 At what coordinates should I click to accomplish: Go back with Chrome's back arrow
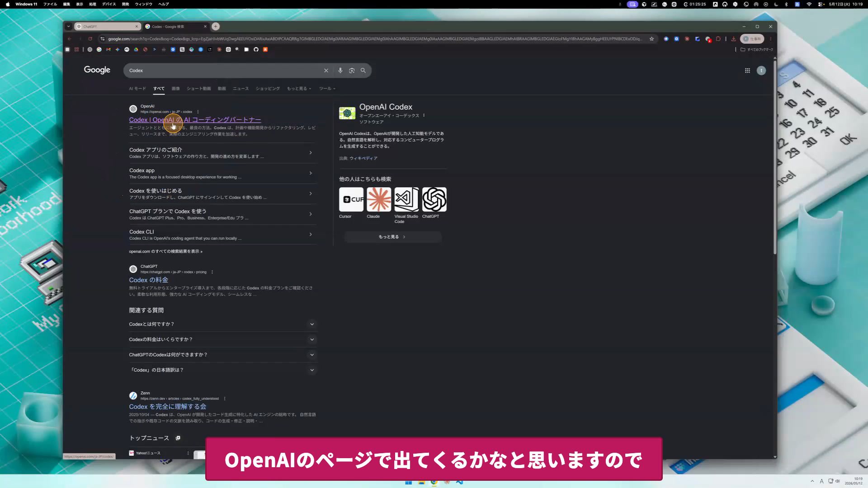pyautogui.click(x=70, y=39)
